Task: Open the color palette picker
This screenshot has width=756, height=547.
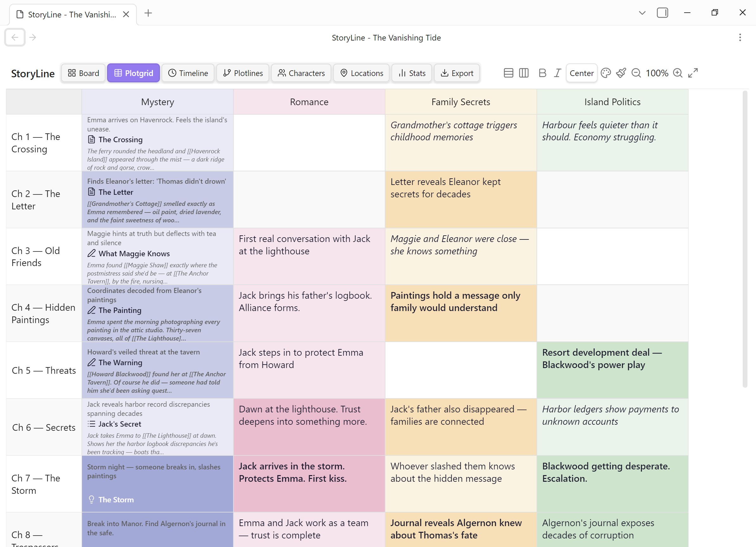Action: pos(606,73)
